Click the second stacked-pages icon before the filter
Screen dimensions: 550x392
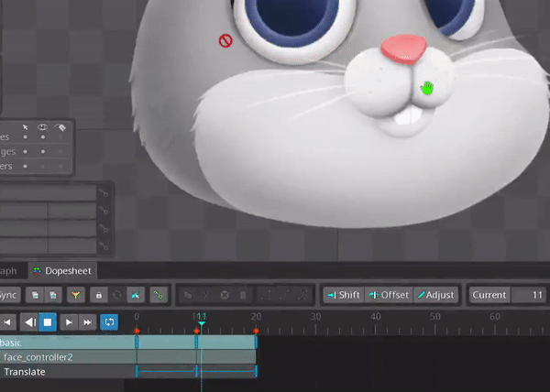(53, 295)
